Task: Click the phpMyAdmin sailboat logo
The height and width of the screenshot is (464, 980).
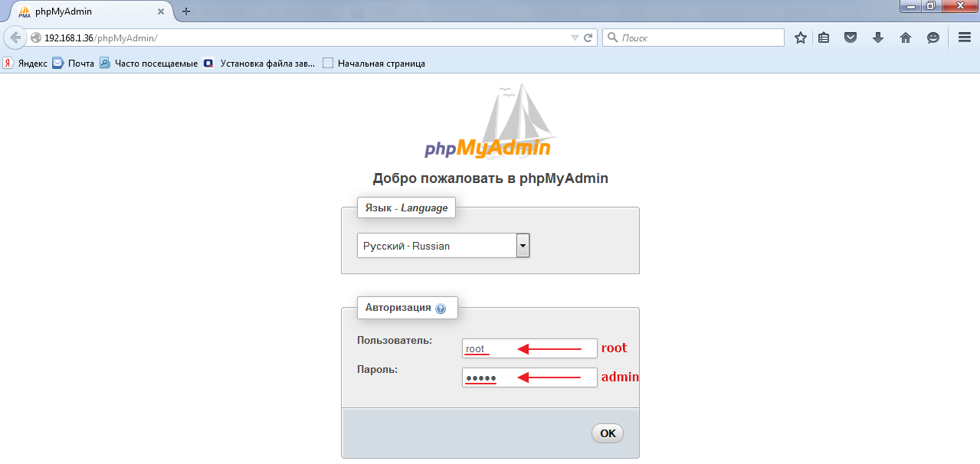Action: tap(490, 121)
